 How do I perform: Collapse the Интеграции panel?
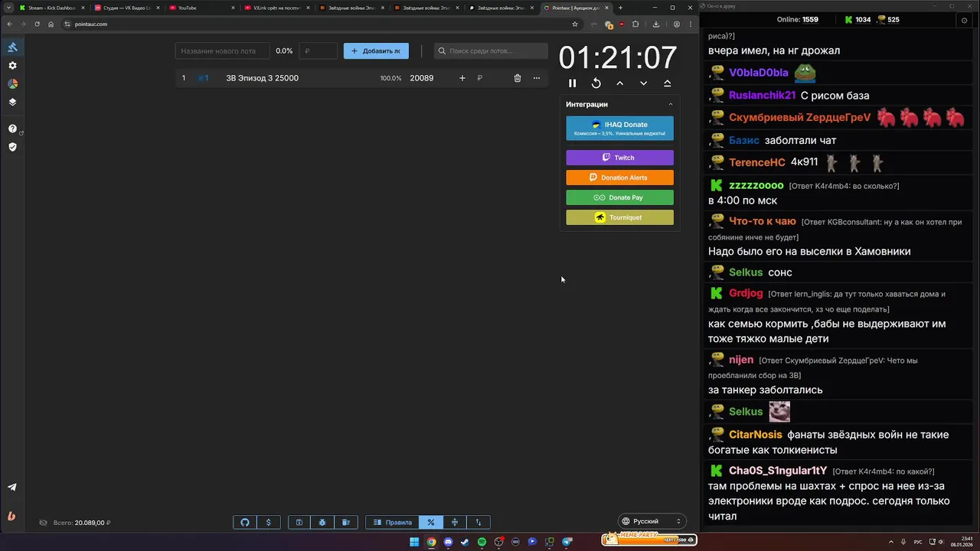[671, 104]
